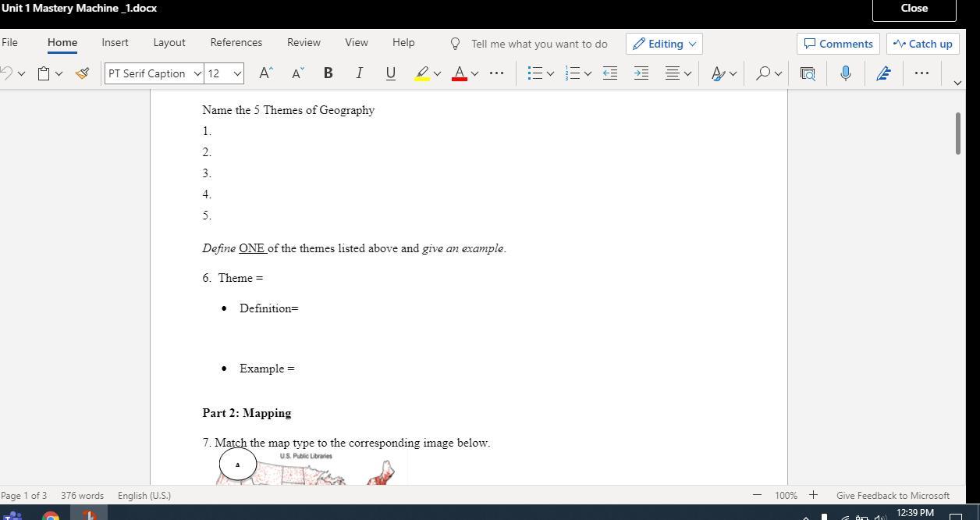The width and height of the screenshot is (980, 520).
Task: Click the lightbulb Tell me icon
Action: (x=455, y=44)
